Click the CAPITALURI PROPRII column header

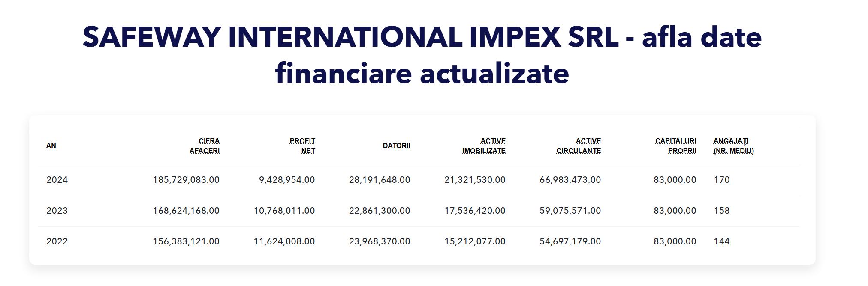click(x=675, y=146)
